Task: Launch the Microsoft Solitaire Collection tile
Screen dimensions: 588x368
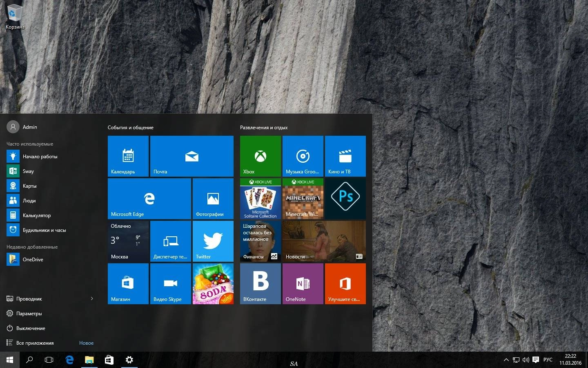Action: pyautogui.click(x=261, y=199)
